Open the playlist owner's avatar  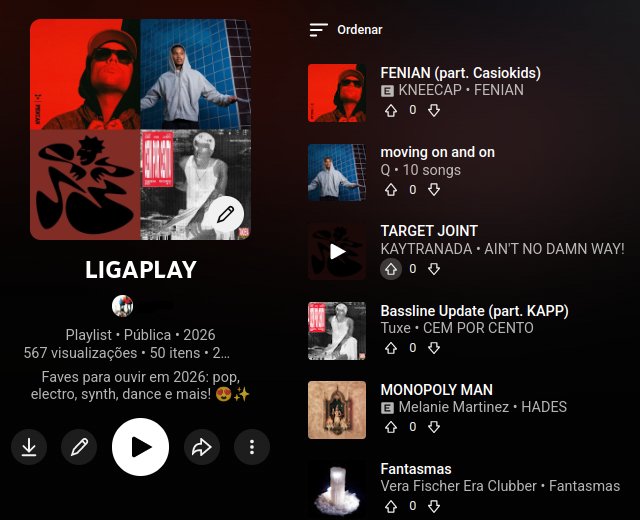tap(122, 306)
